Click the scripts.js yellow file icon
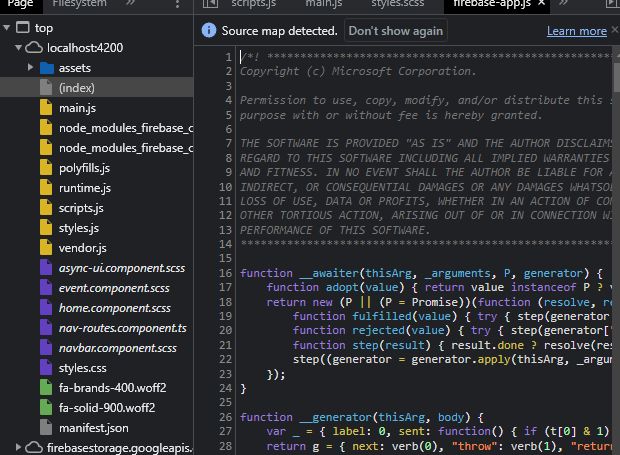620x455 pixels. click(x=46, y=208)
